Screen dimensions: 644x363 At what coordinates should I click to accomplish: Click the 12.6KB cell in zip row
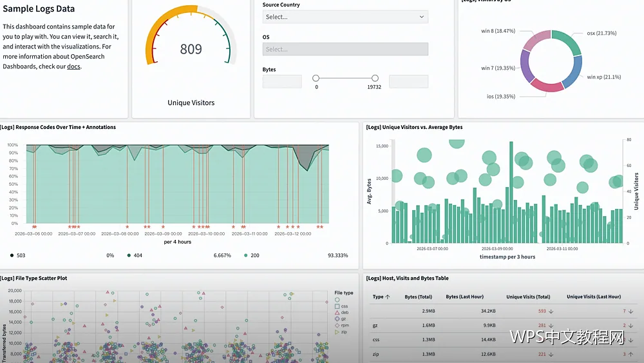(488, 355)
